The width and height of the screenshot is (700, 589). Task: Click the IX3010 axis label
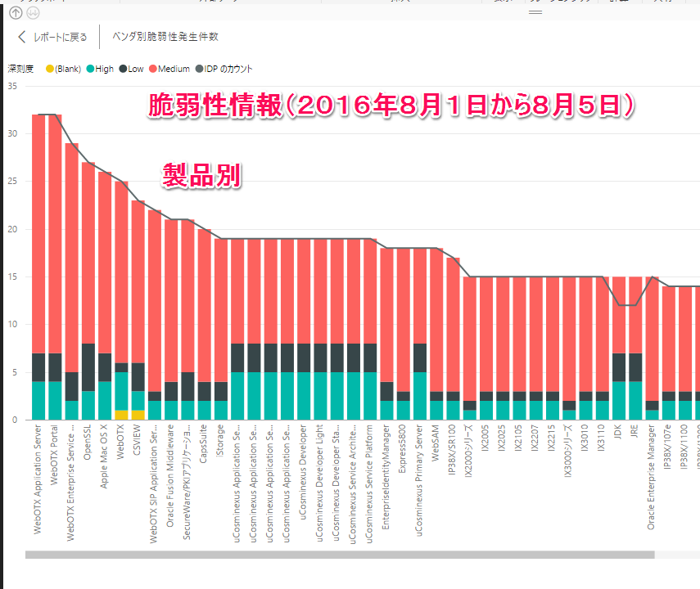(585, 438)
